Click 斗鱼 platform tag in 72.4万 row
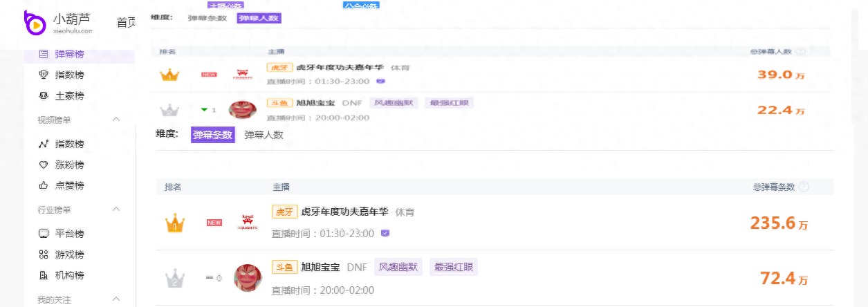 (x=286, y=268)
